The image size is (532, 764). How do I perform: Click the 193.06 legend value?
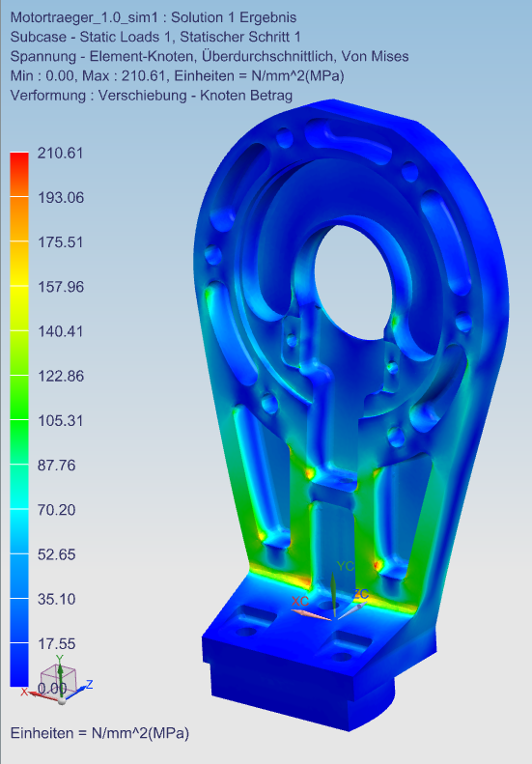tap(61, 197)
